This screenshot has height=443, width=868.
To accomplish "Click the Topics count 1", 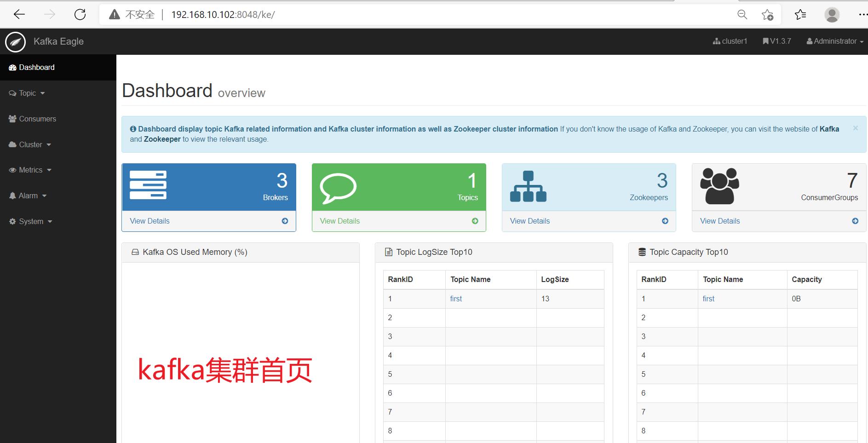I will pos(472,181).
